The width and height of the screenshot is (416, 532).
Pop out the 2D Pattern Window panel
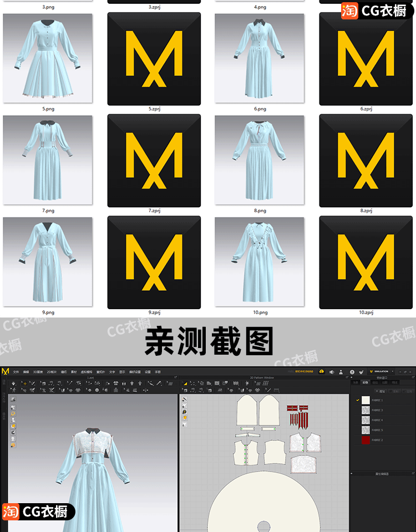pos(347,377)
